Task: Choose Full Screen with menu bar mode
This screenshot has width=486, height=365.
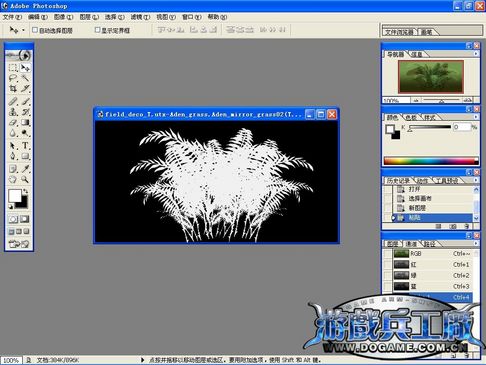Action: coord(19,231)
